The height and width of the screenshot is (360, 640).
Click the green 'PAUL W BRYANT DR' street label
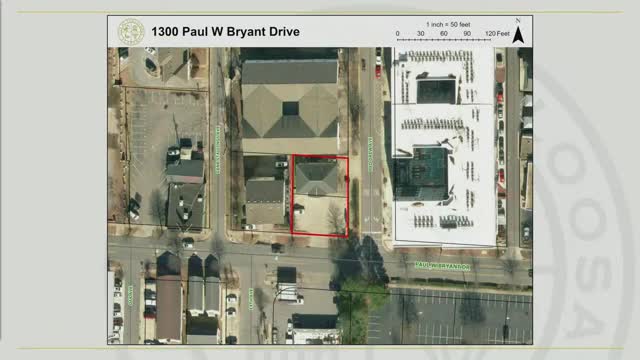point(442,267)
